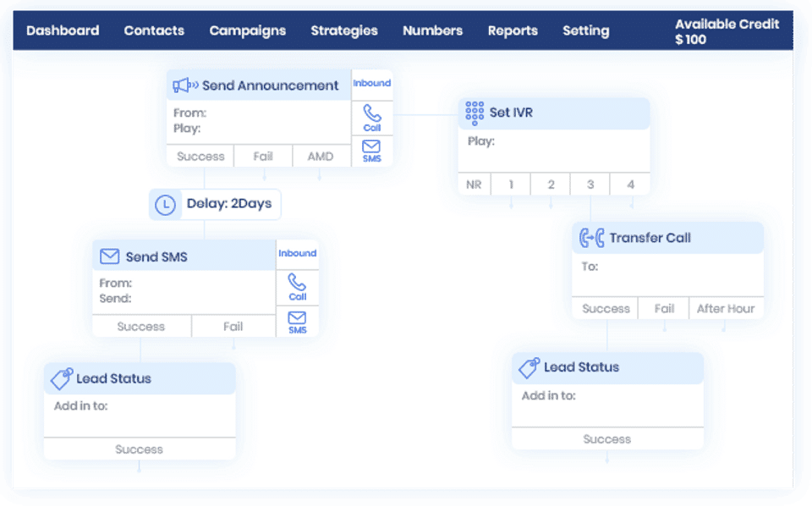The height and width of the screenshot is (518, 812).
Task: Select the Fail output of Send Announcement
Action: coord(263,157)
